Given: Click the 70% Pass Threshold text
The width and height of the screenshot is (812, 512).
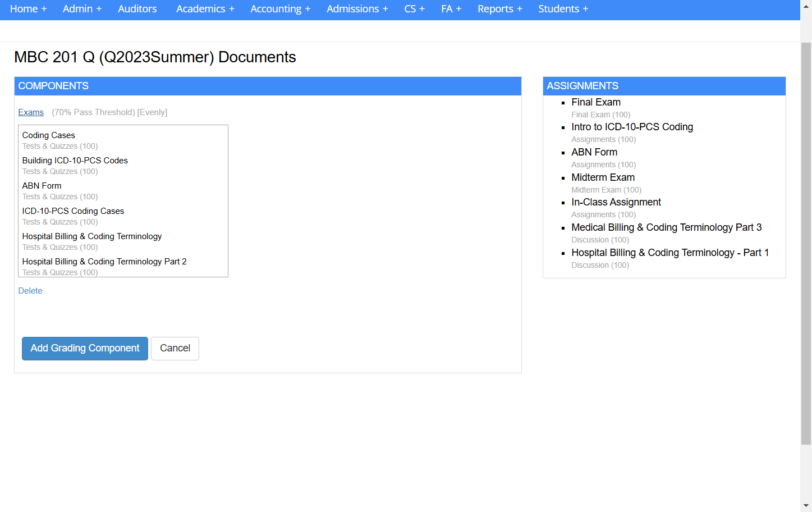Looking at the screenshot, I should [x=94, y=112].
